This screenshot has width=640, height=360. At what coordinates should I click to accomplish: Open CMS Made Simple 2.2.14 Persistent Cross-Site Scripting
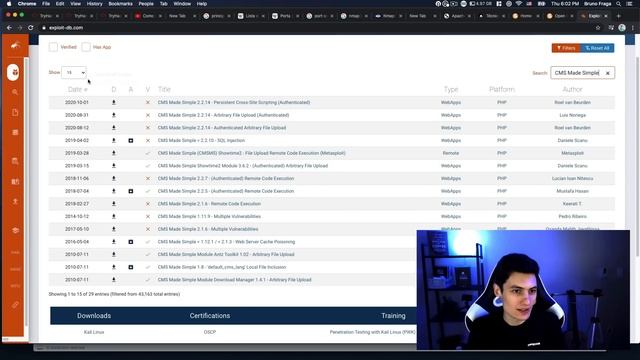[x=234, y=102]
